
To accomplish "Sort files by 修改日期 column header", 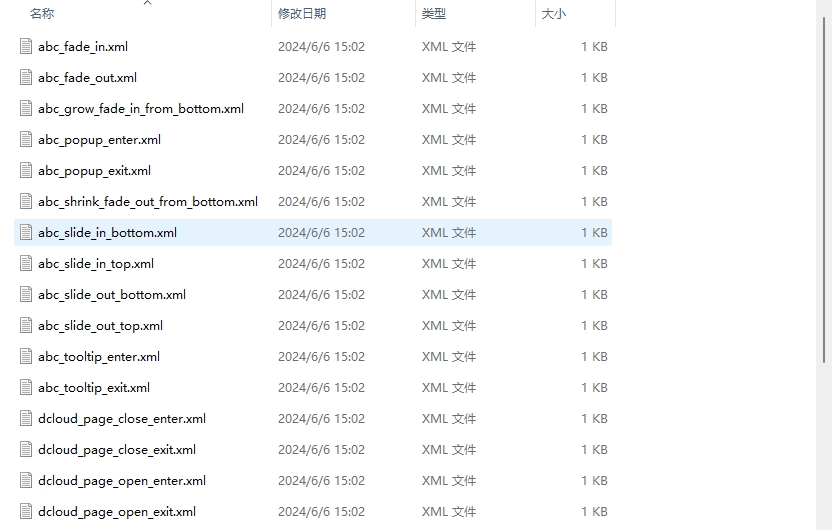I will click(302, 14).
